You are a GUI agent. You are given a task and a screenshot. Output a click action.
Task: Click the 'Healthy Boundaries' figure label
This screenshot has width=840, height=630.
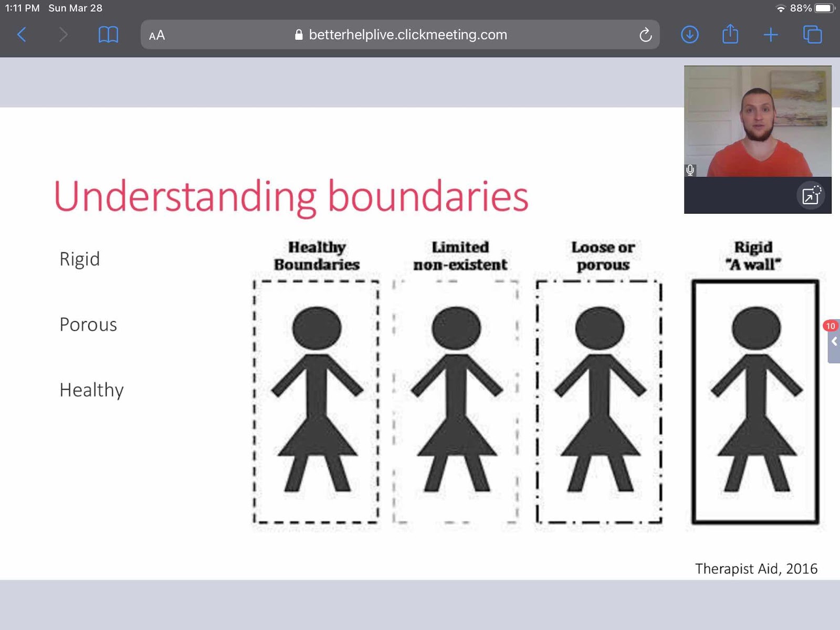point(317,256)
